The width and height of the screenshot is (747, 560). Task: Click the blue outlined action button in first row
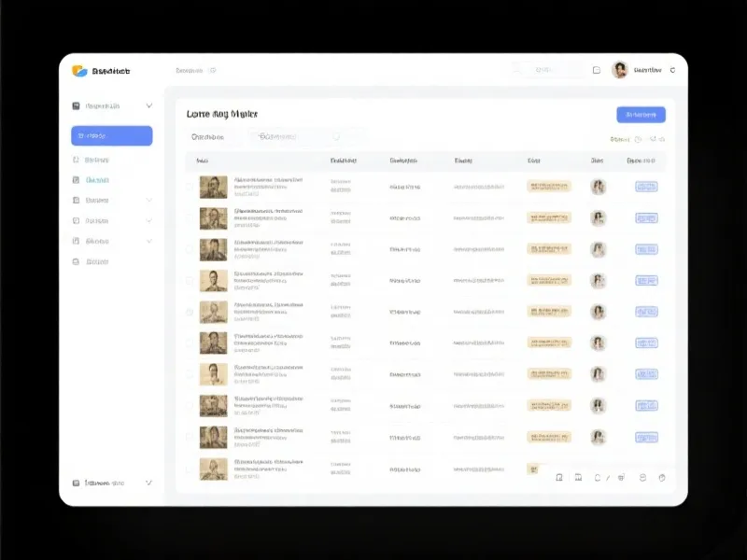[x=646, y=187]
